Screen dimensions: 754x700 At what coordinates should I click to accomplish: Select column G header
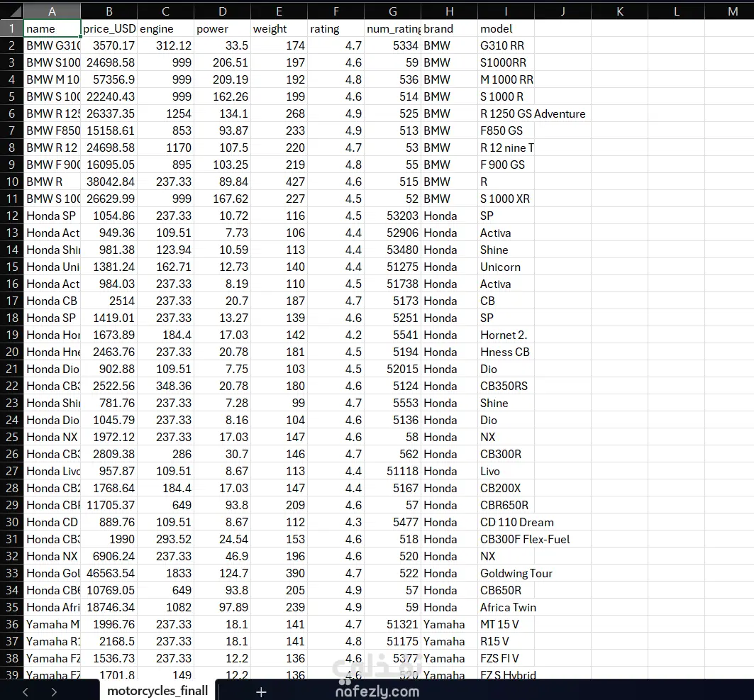(x=392, y=11)
